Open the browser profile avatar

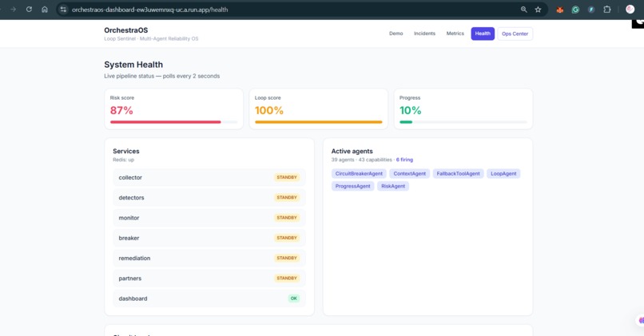coord(630,10)
